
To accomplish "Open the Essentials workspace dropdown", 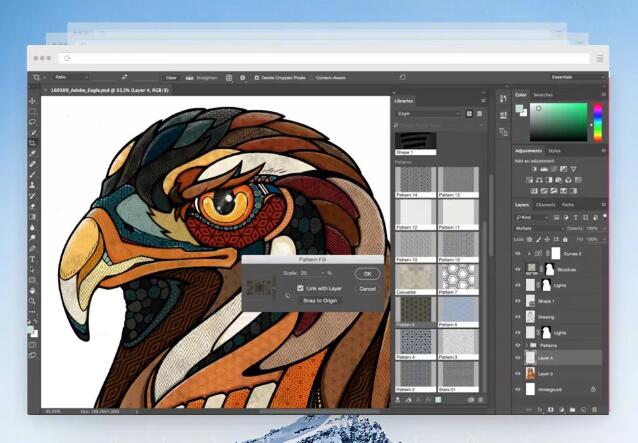I will (576, 77).
